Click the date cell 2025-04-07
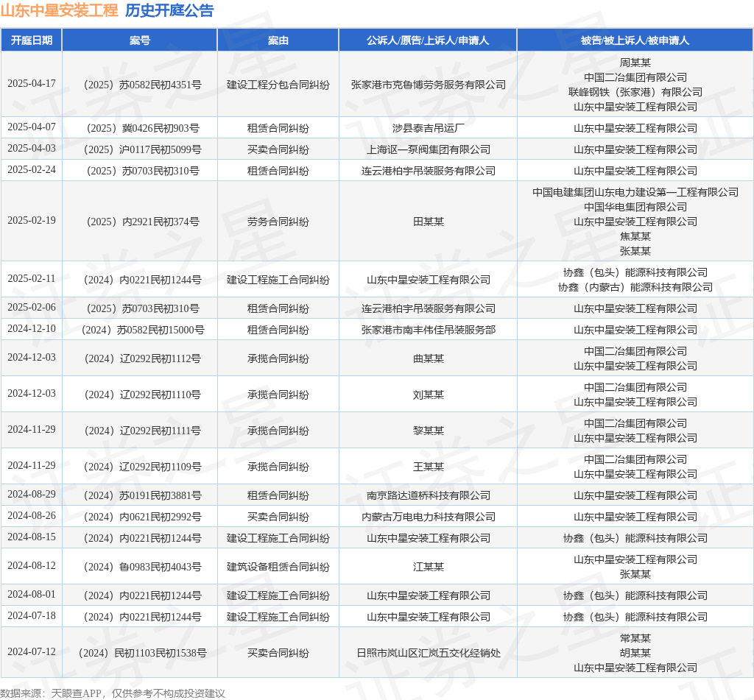The height and width of the screenshot is (700, 754). (32, 127)
